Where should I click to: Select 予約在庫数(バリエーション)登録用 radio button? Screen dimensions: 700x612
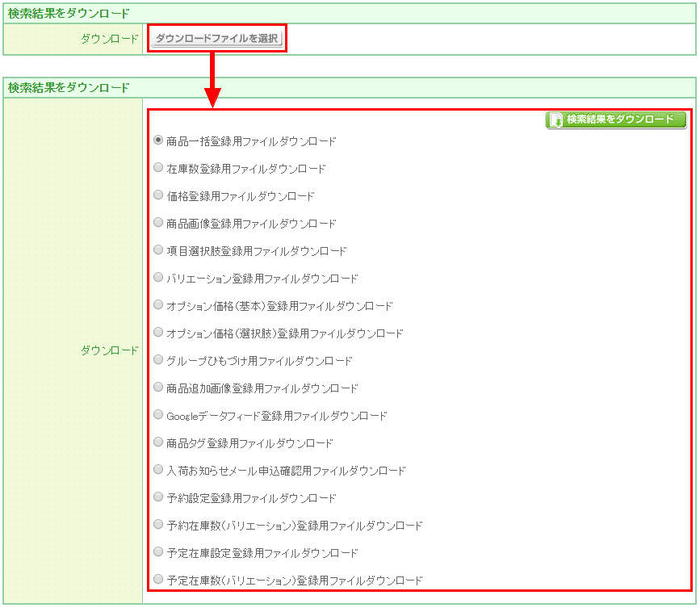point(158,525)
